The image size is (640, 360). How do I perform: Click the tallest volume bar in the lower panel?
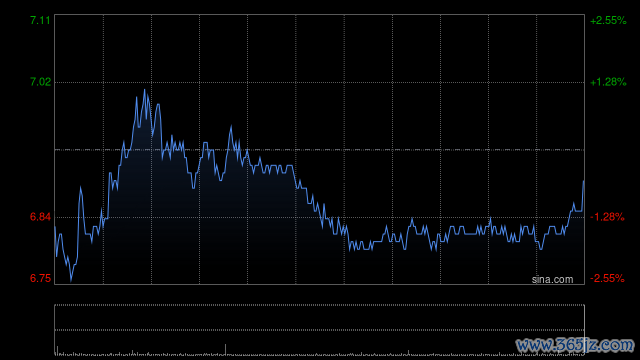click(x=225, y=349)
